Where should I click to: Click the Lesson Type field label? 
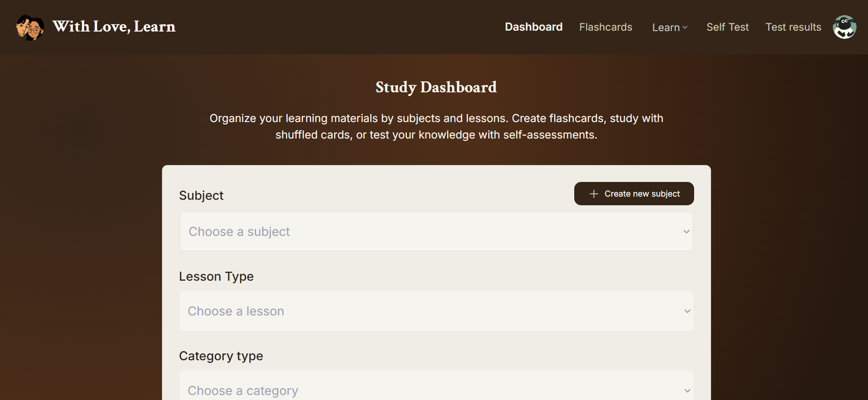pos(216,277)
